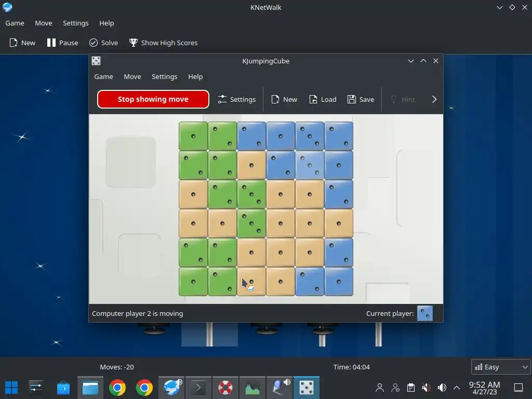
Task: Pause the KNetWalk game
Action: (62, 43)
